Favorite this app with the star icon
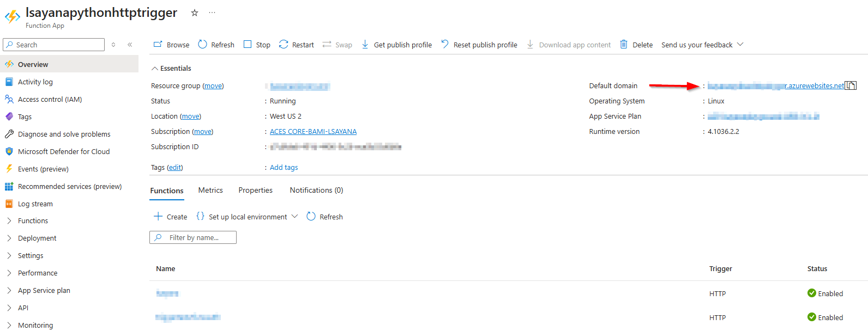The image size is (868, 331). (195, 13)
